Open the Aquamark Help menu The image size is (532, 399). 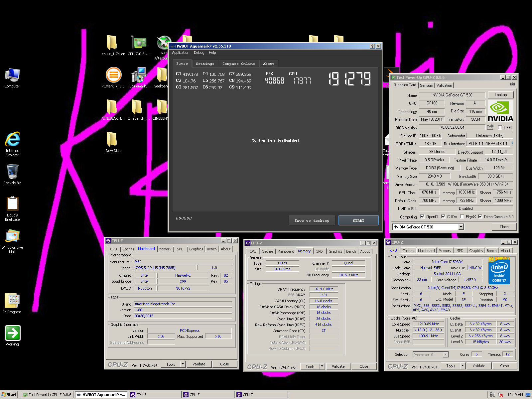[212, 53]
